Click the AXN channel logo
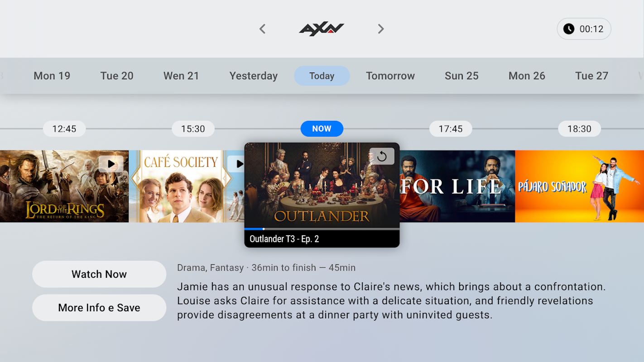Image resolution: width=644 pixels, height=362 pixels. coord(322,29)
